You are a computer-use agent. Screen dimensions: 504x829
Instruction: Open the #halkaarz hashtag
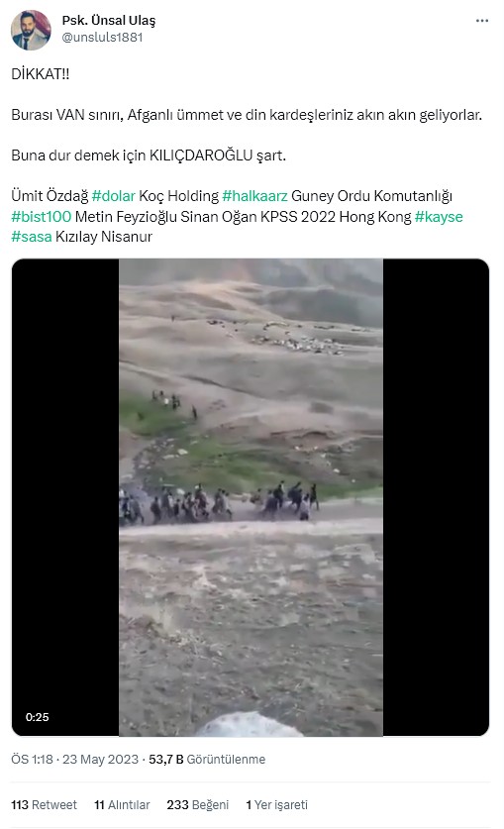(254, 196)
